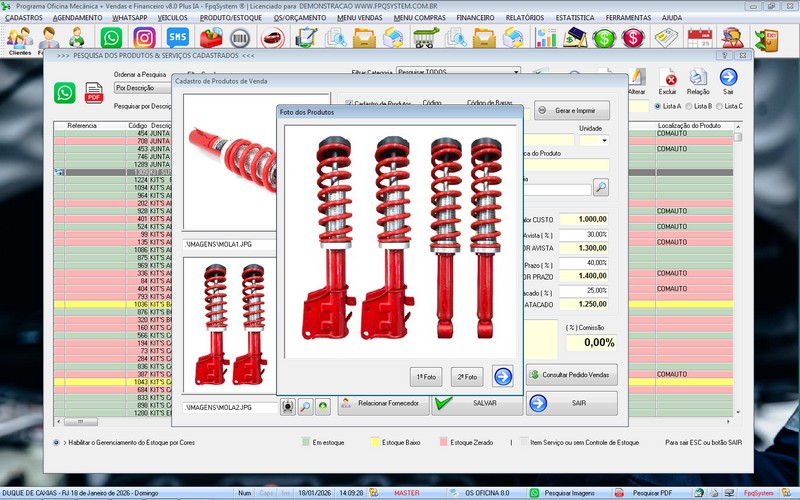The image size is (800, 500).
Task: Click the 1ª Foto button
Action: click(x=428, y=377)
